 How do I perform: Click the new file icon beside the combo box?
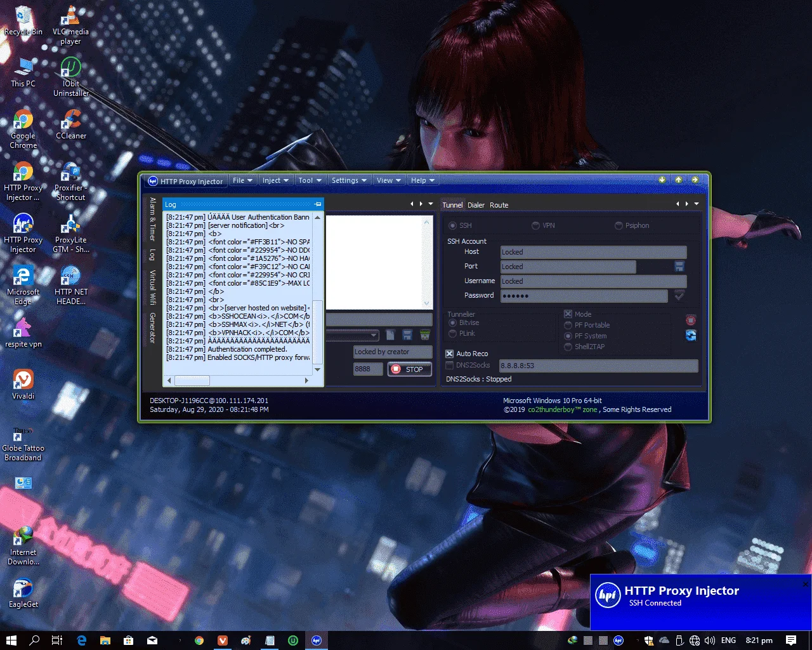click(x=391, y=335)
